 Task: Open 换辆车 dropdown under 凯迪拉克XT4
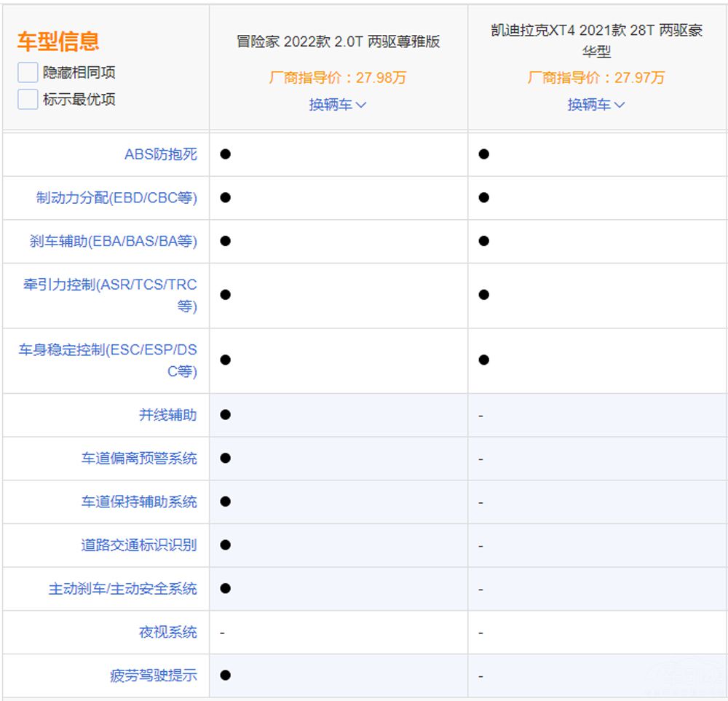tap(596, 105)
